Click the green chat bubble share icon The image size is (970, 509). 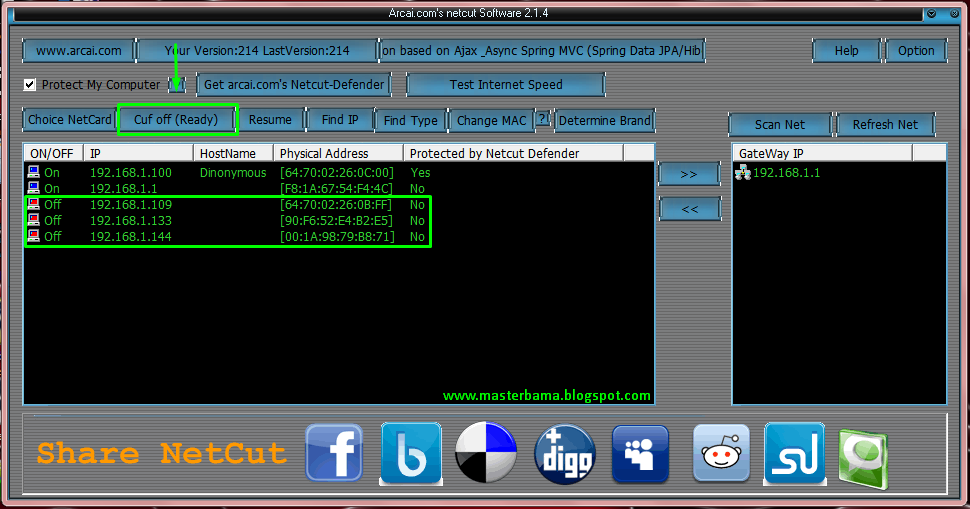pos(864,459)
